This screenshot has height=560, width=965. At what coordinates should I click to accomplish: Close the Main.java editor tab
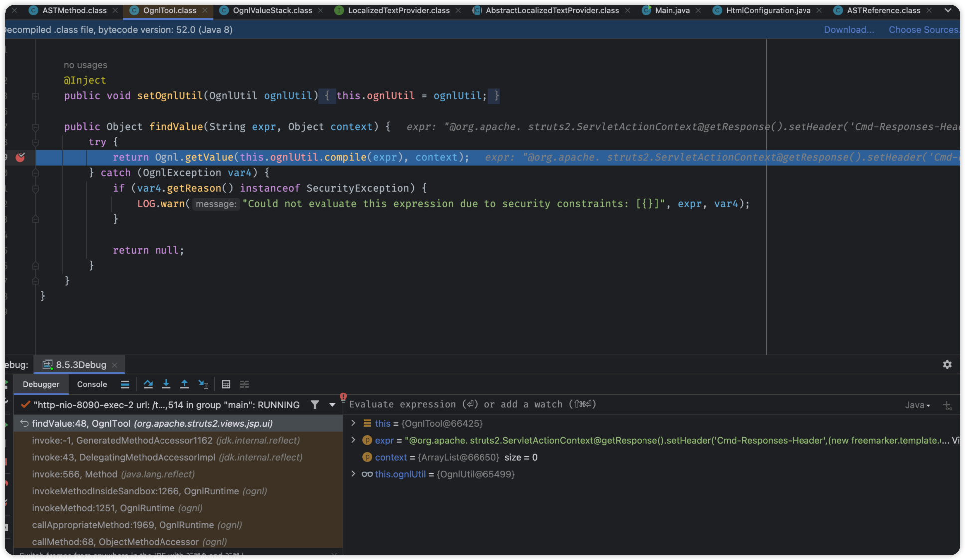pos(698,10)
